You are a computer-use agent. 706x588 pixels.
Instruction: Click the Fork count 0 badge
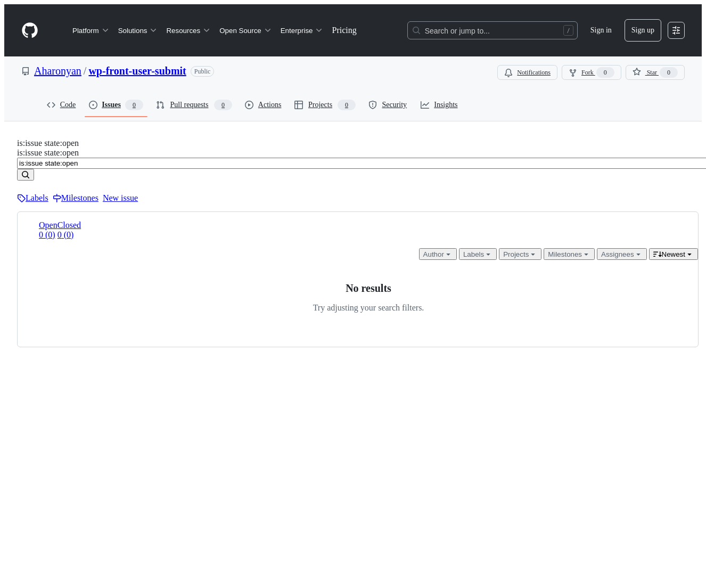pyautogui.click(x=605, y=72)
